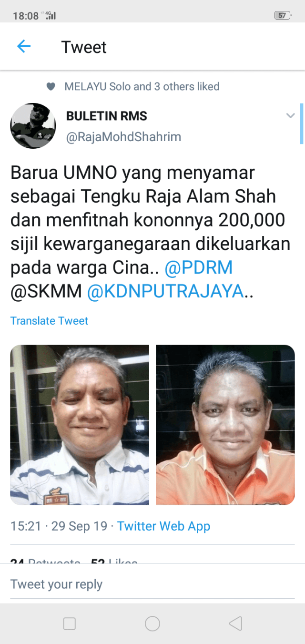The height and width of the screenshot is (644, 305).
Task: Focus the Tweet your reply field
Action: click(152, 584)
